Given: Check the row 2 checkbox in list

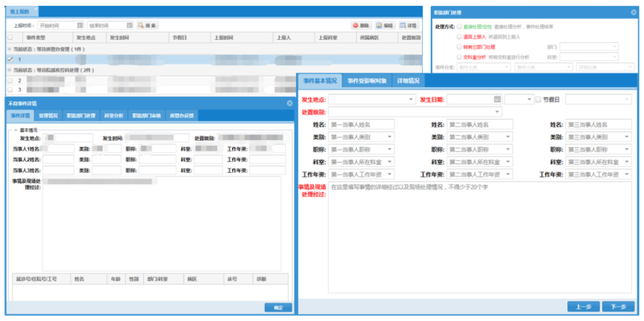Looking at the screenshot, I should click(x=10, y=80).
